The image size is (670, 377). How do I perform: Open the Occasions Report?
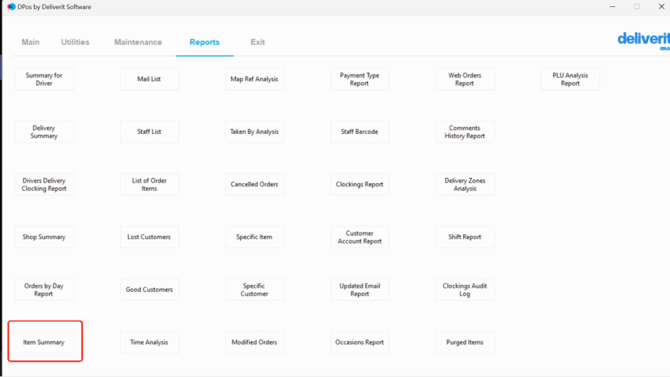359,342
